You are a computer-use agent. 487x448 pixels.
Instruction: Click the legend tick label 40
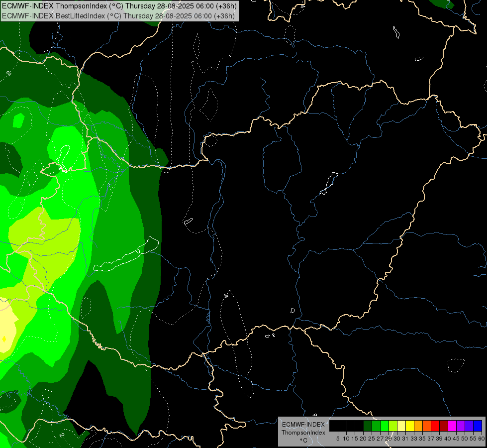tap(447, 439)
